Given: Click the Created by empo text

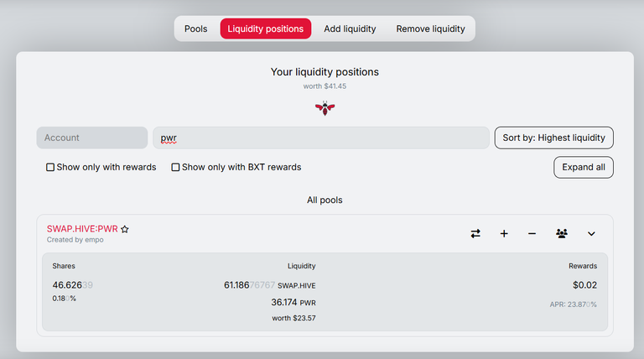Looking at the screenshot, I should point(75,240).
